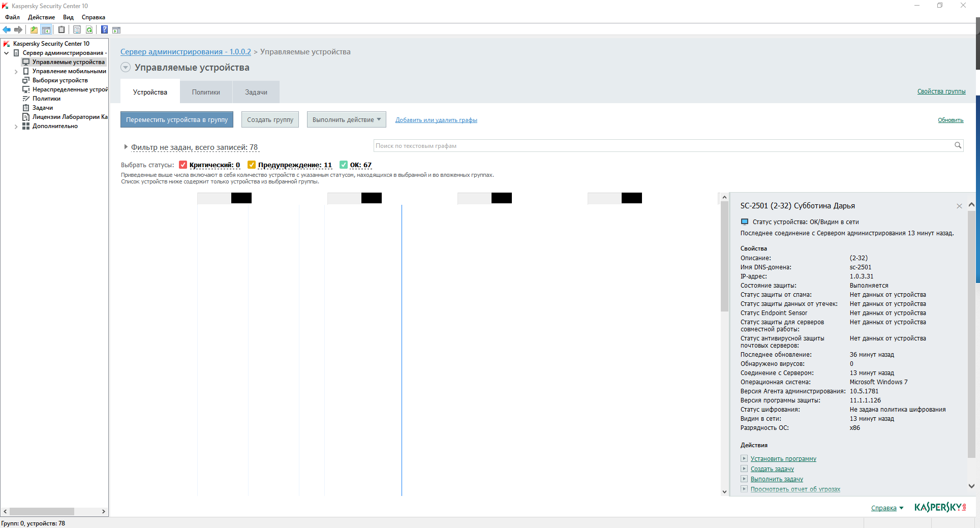Toggle the Show/Hide console tree toolbar icon

(46, 29)
